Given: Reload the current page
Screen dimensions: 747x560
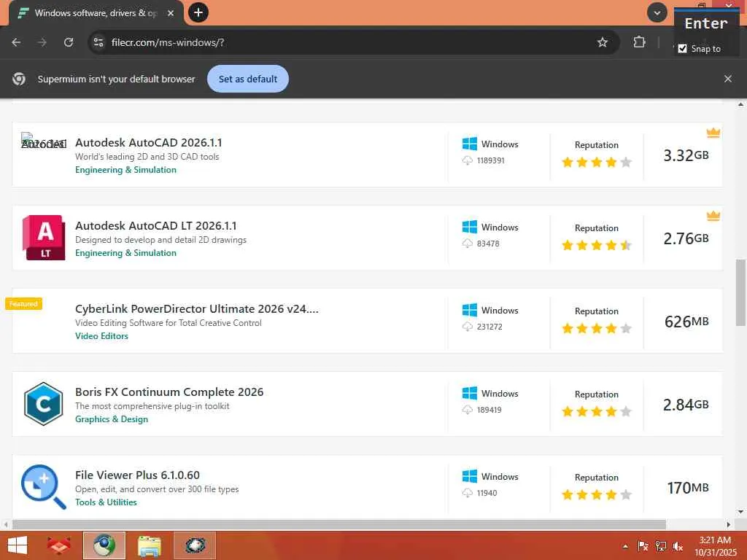Looking at the screenshot, I should (69, 42).
